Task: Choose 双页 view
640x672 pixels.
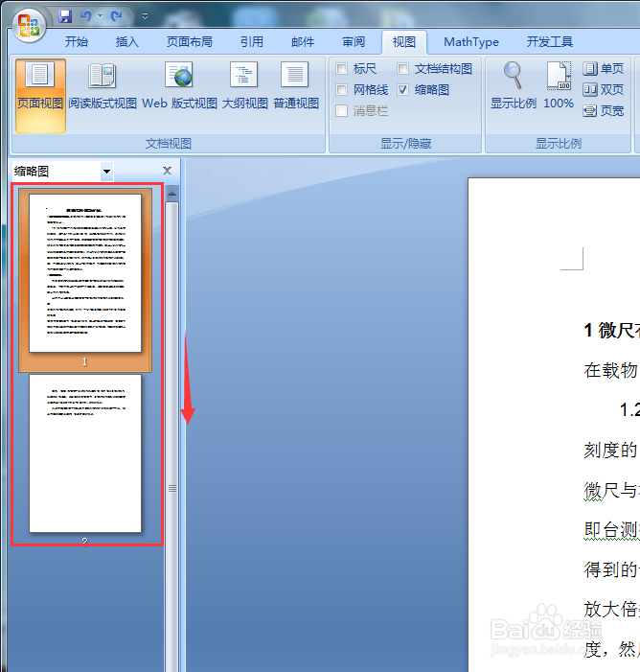Action: (604, 89)
